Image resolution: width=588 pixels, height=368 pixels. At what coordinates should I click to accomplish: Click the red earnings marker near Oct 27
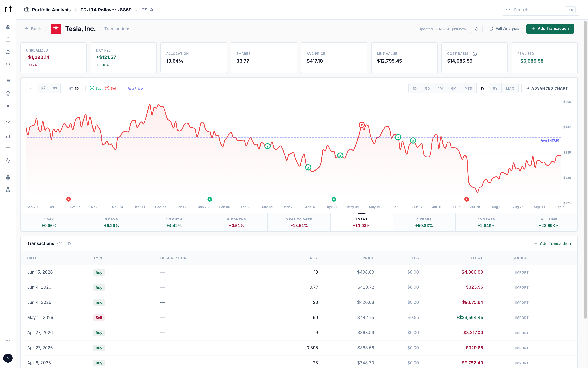[69, 199]
